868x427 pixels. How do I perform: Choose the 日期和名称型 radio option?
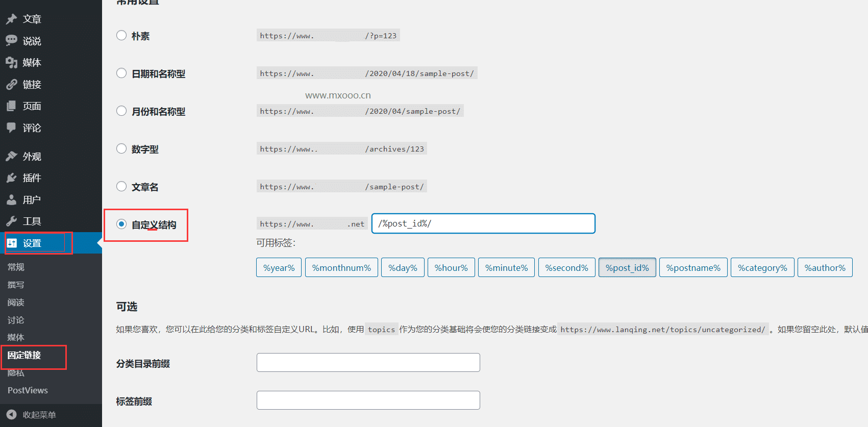pyautogui.click(x=121, y=73)
